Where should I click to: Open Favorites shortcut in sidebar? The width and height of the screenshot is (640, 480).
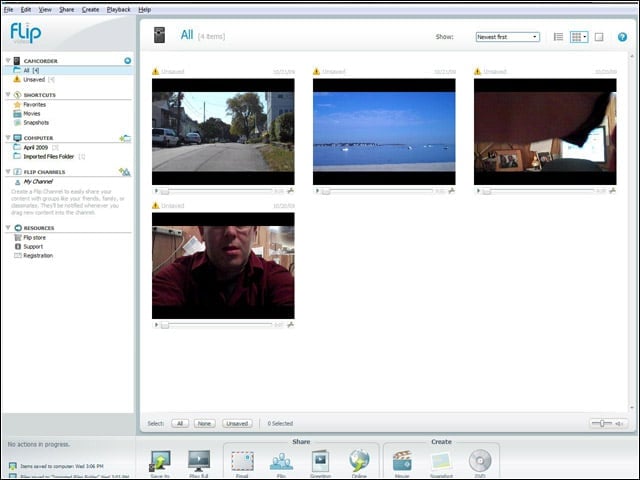[x=34, y=104]
